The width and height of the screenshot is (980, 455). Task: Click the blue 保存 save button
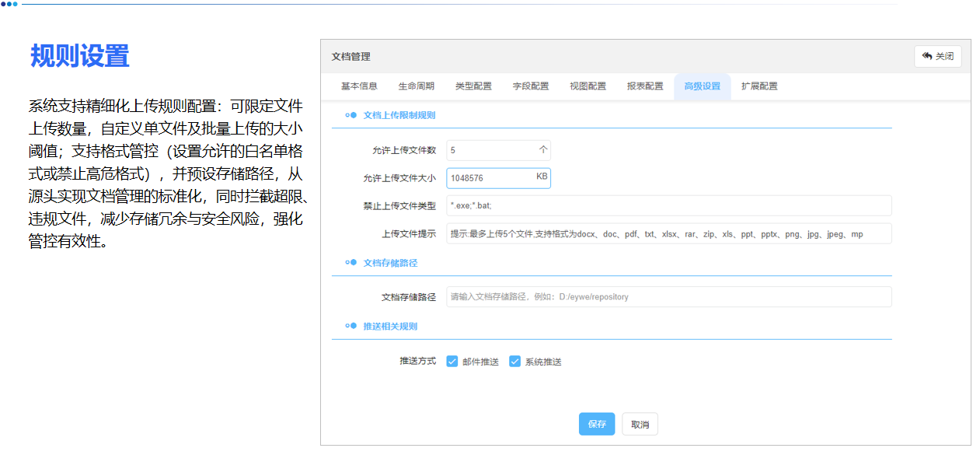pyautogui.click(x=596, y=424)
